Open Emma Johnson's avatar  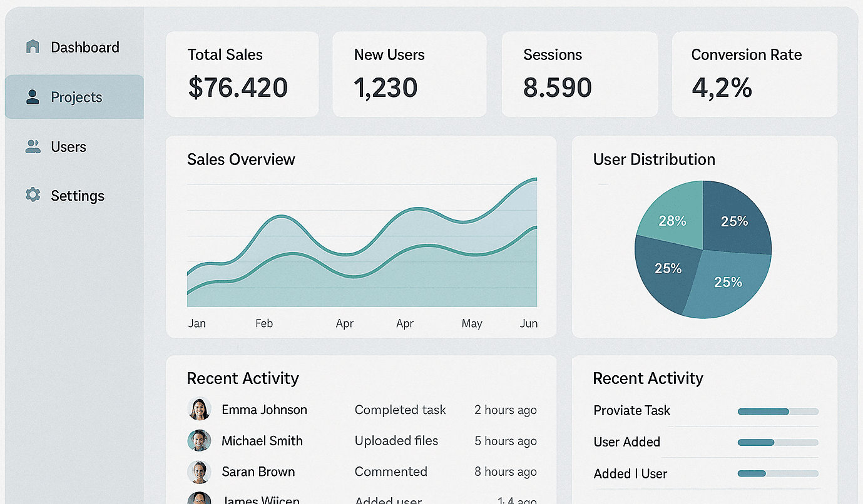tap(199, 410)
